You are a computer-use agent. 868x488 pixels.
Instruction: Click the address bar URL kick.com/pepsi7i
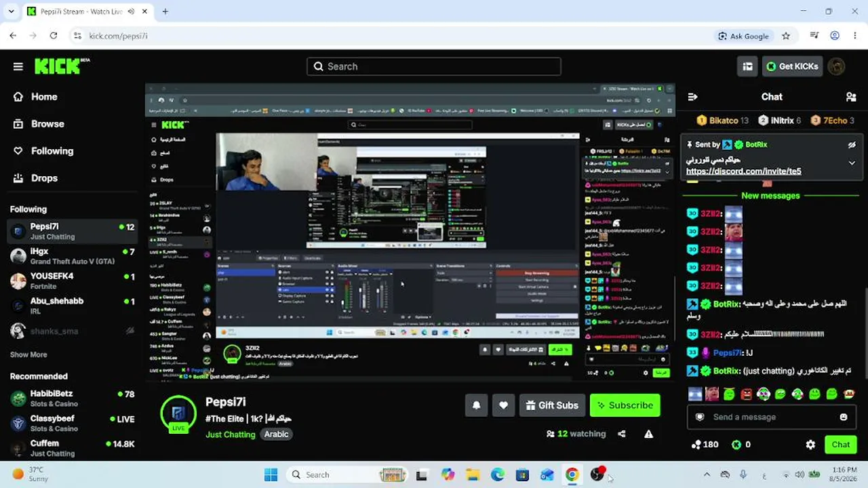coord(118,36)
